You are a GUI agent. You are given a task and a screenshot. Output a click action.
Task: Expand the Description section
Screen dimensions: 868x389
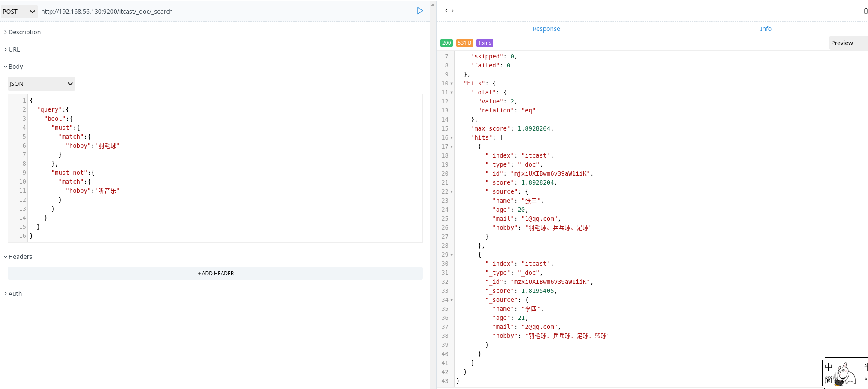point(24,32)
